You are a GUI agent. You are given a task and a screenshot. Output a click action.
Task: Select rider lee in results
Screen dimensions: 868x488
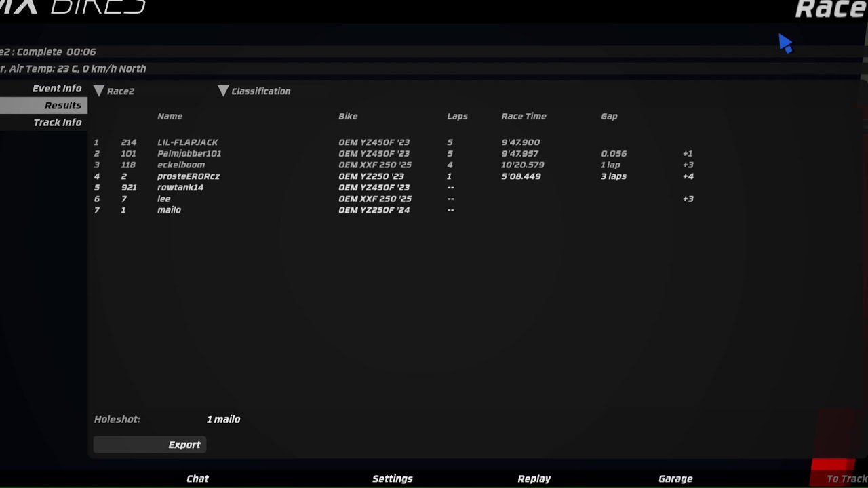pyautogui.click(x=164, y=199)
